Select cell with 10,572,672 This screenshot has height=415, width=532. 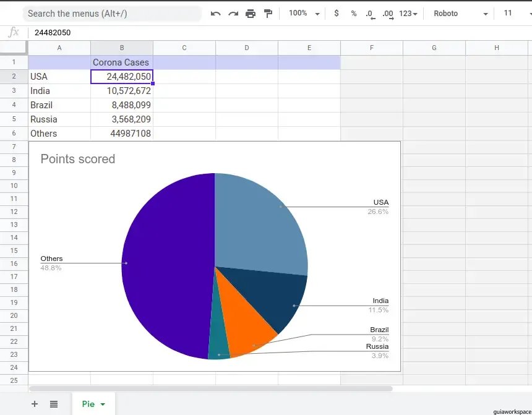[122, 91]
